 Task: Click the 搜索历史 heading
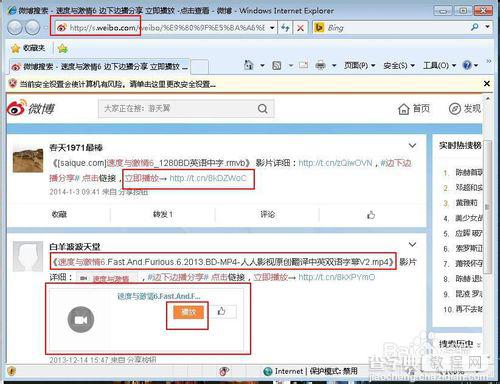[456, 344]
